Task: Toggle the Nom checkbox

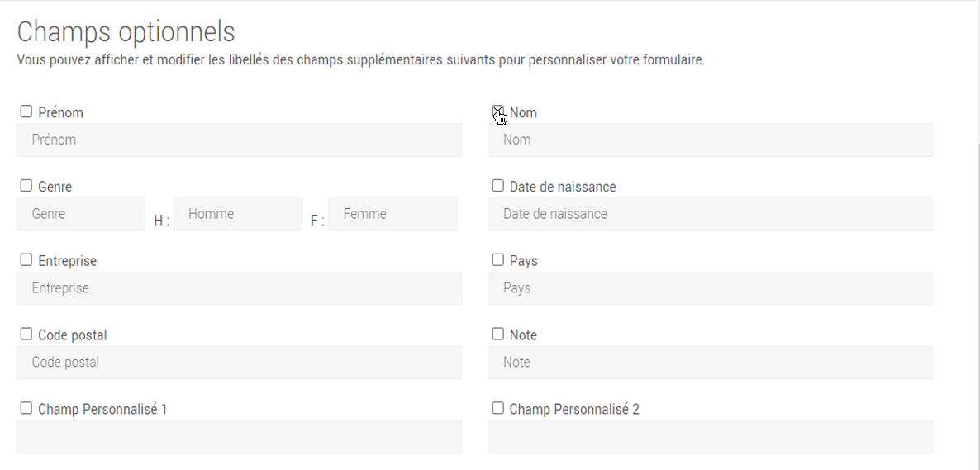Action: (x=497, y=112)
